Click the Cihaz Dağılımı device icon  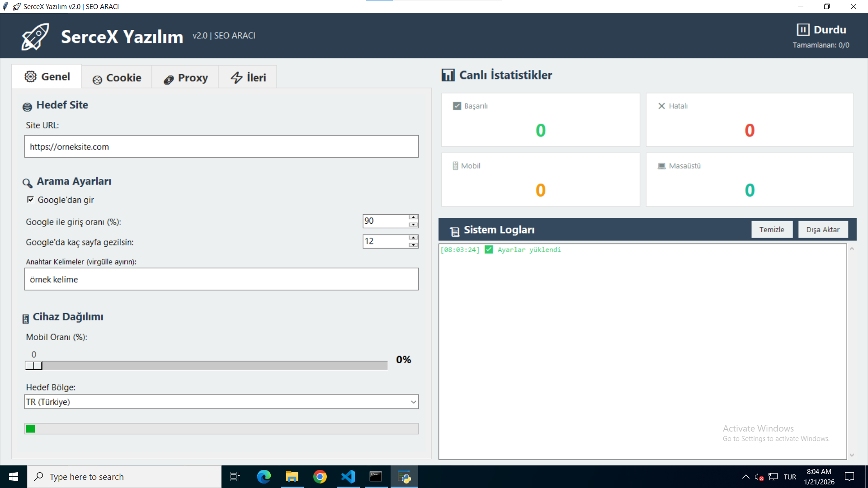coord(26,319)
